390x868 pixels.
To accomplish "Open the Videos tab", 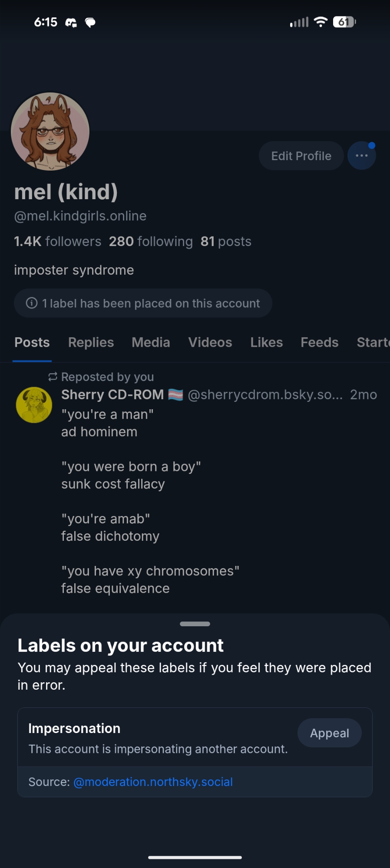I will tap(210, 342).
